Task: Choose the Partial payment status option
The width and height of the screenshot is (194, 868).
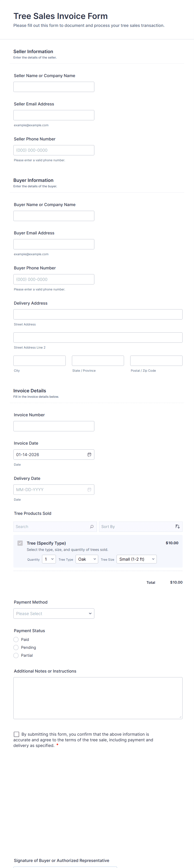Action: [16, 655]
